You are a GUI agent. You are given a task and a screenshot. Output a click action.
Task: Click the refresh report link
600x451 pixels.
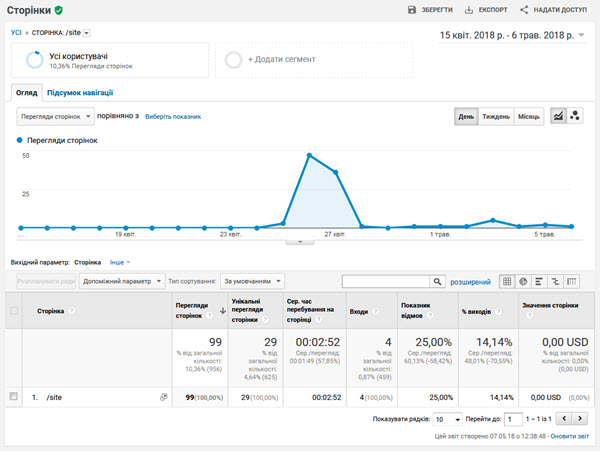click(x=569, y=436)
